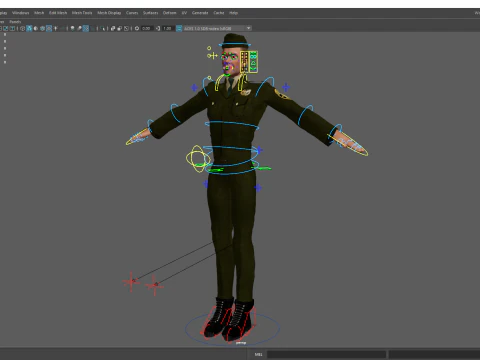The height and width of the screenshot is (360, 480).
Task: Toggle the X-Ray Joints icon
Action: 126,28
